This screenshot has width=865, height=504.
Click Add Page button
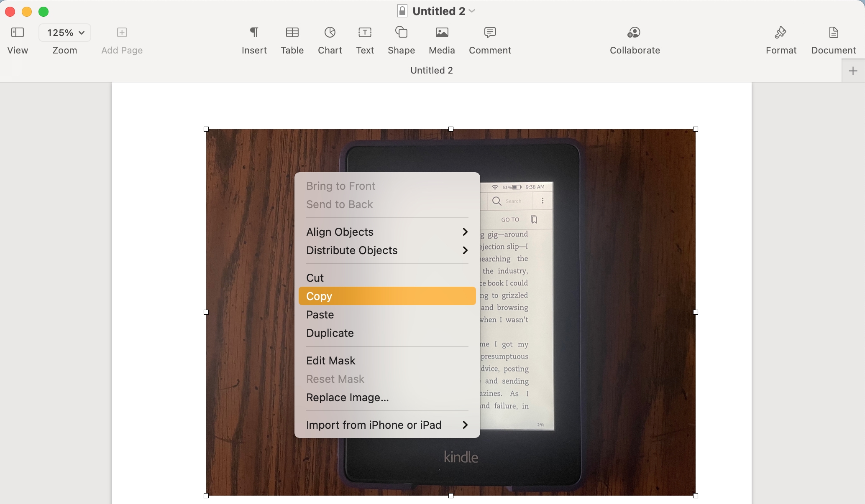click(122, 33)
